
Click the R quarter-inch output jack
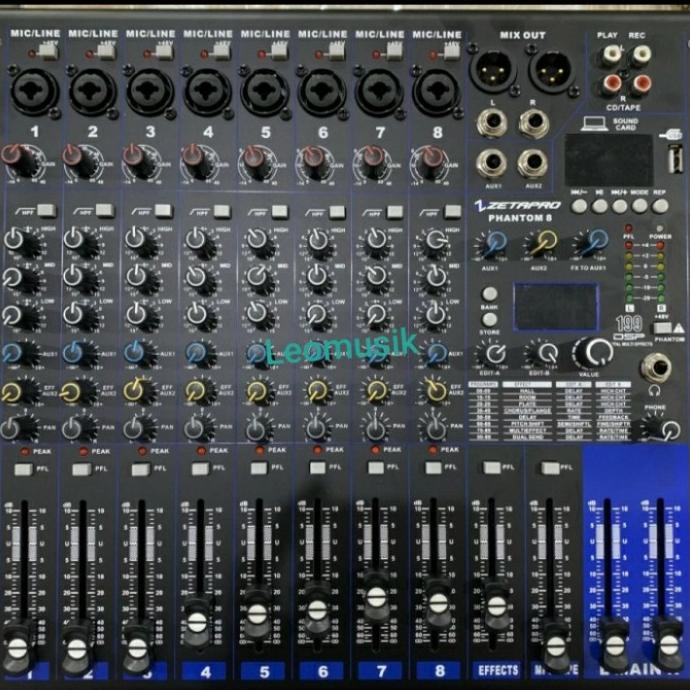(x=534, y=123)
